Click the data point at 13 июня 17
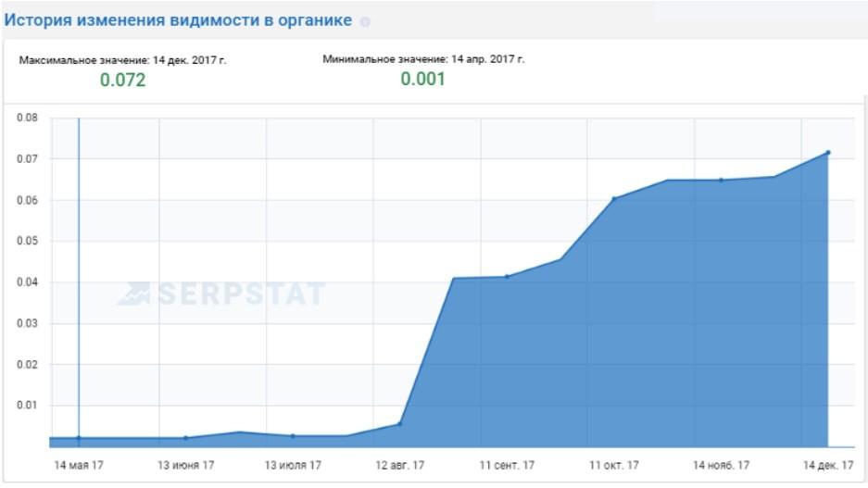Image resolution: width=868 pixels, height=488 pixels. click(x=185, y=438)
